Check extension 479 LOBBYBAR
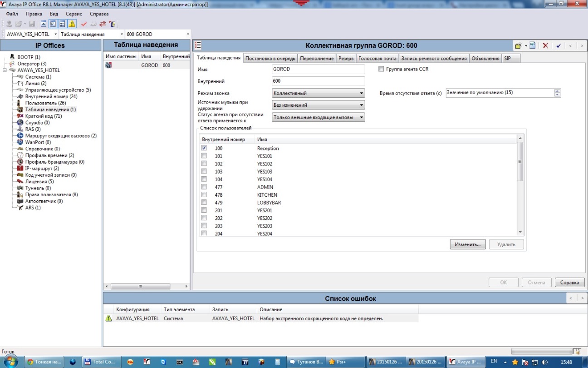The image size is (588, 368). point(204,202)
